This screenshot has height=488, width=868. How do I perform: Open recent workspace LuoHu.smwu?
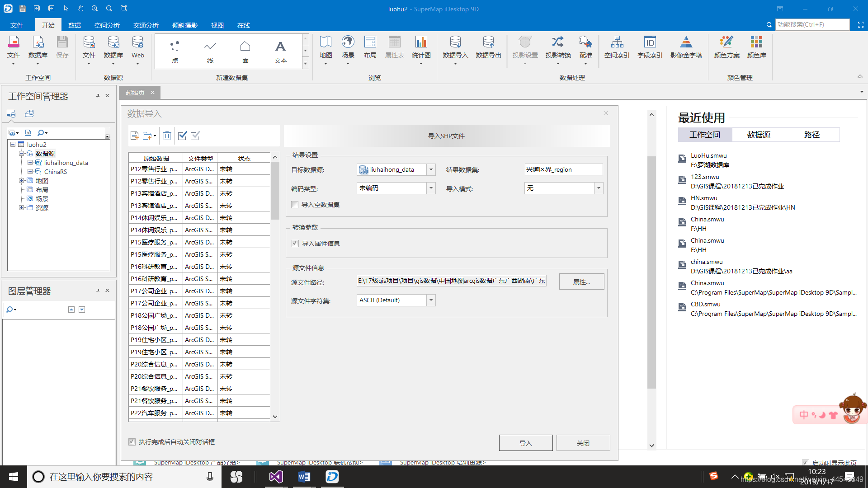click(x=709, y=155)
